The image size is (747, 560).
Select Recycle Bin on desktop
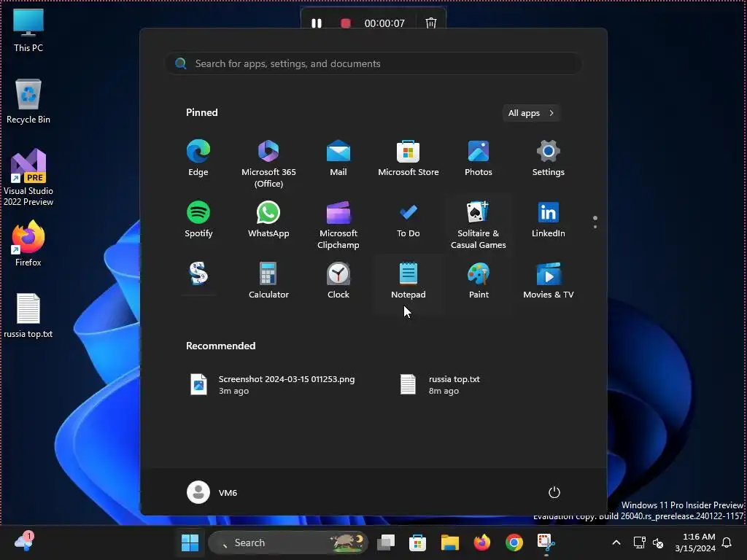[x=28, y=101]
